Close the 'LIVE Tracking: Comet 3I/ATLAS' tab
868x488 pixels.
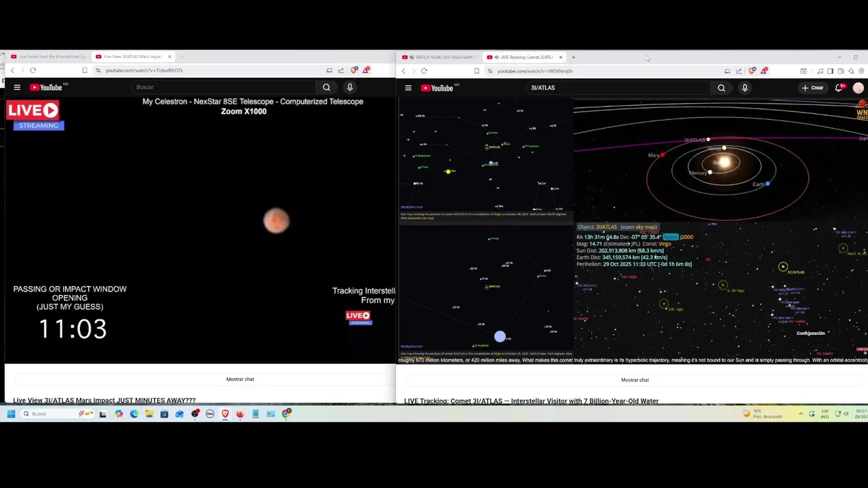(560, 57)
